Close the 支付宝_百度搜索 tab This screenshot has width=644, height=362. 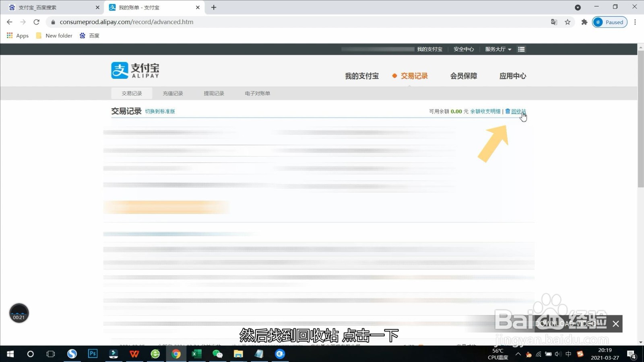(x=97, y=7)
